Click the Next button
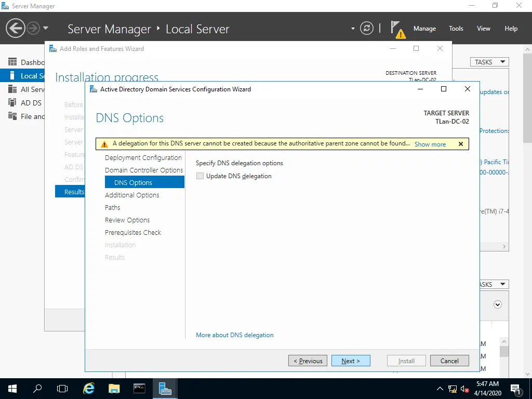This screenshot has width=532, height=399. (351, 361)
